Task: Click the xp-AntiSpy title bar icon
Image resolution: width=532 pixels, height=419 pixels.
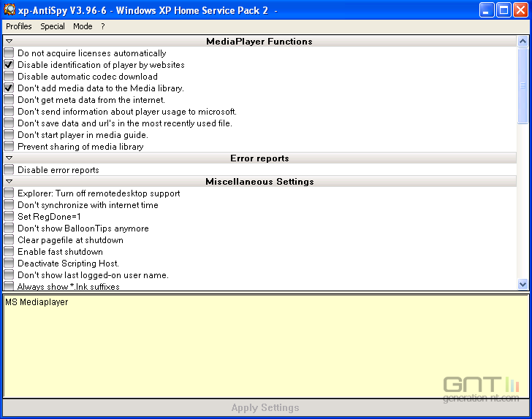Action: 9,9
